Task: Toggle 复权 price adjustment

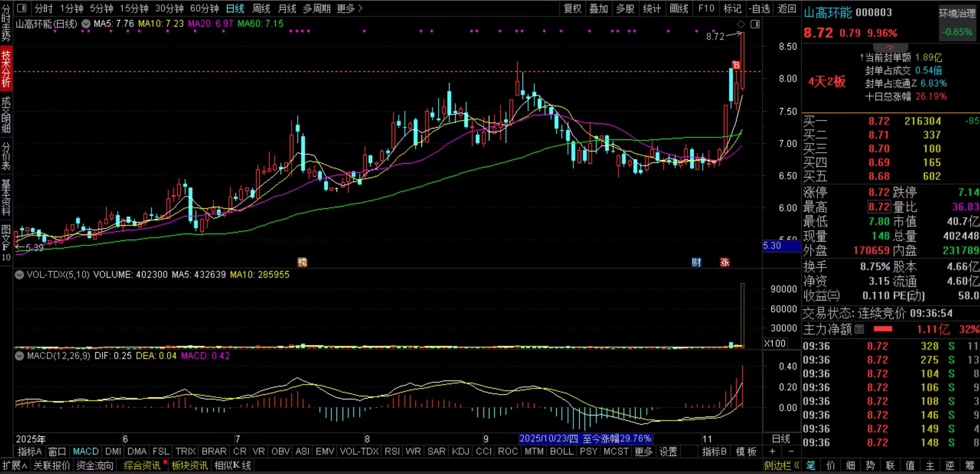Action: point(572,9)
